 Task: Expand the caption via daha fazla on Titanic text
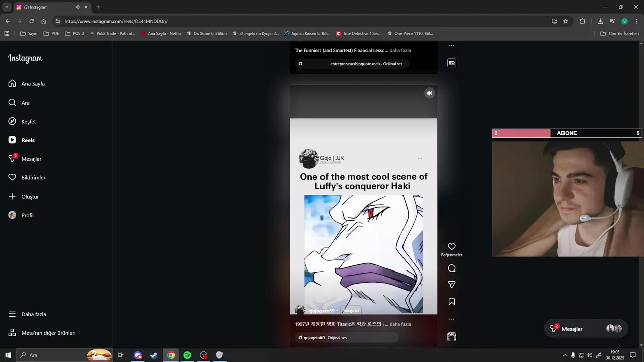[x=400, y=324]
